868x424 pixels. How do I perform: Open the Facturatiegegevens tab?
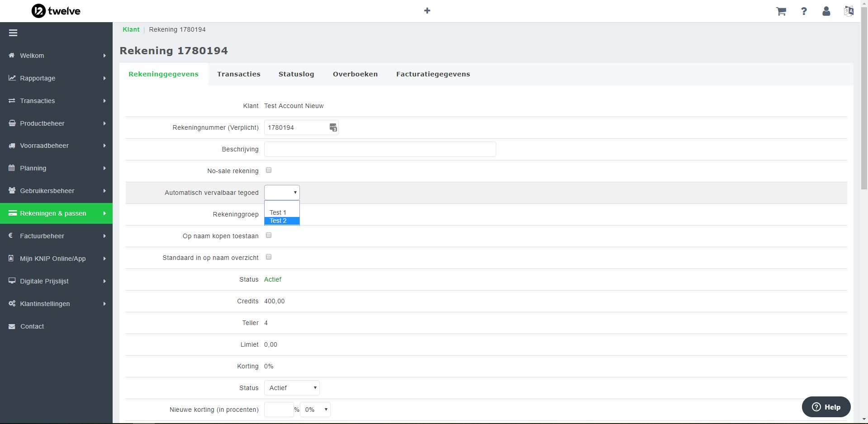click(x=433, y=74)
